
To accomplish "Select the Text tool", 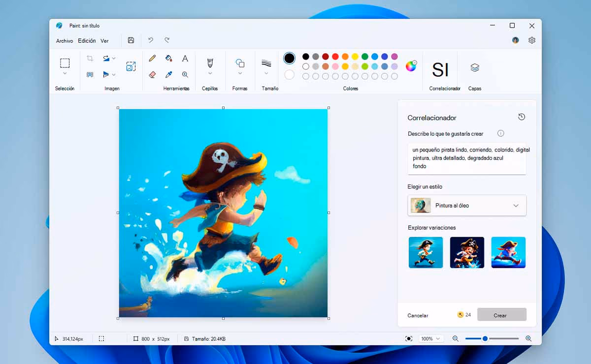I will (185, 58).
